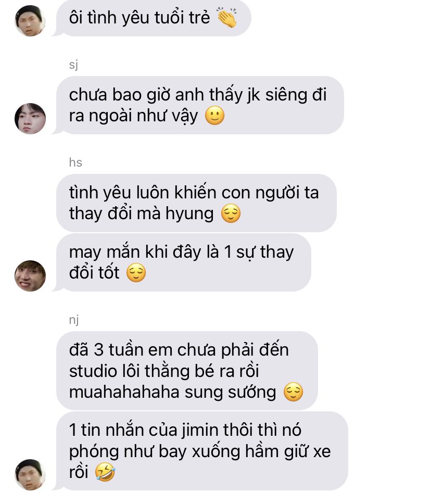Select the 'chưa bao giờ anh thấy jk' bubble

pyautogui.click(x=199, y=105)
